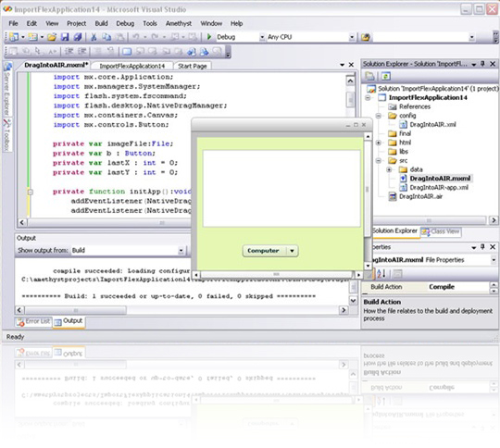
Task: Click the Properties icon in Solution Explorer toolbar
Action: pos(369,76)
